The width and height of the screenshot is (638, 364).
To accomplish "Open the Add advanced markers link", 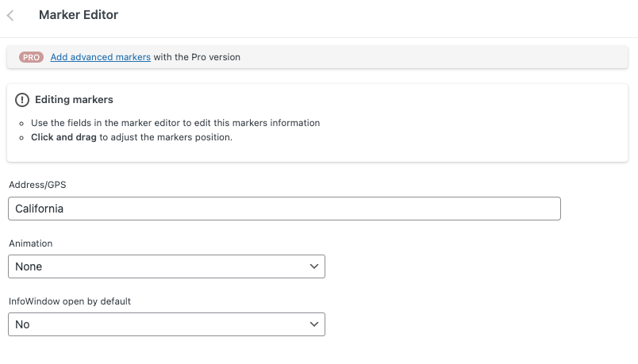I will pyautogui.click(x=100, y=57).
